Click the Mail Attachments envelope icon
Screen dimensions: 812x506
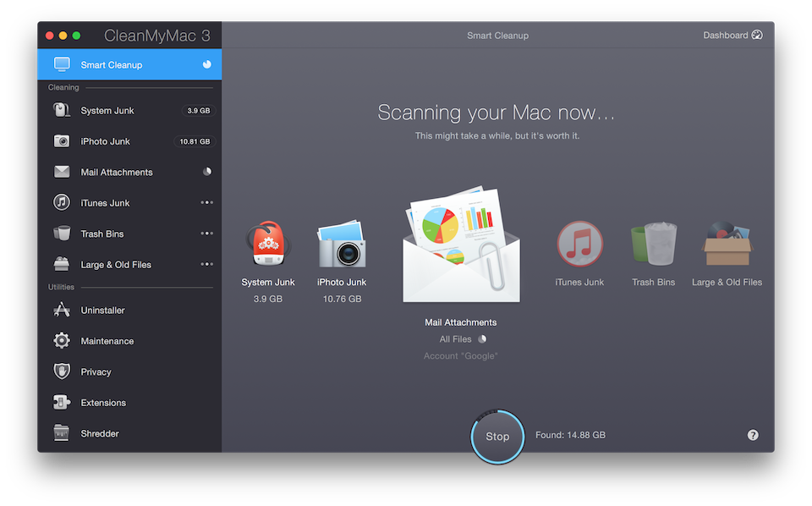[61, 172]
